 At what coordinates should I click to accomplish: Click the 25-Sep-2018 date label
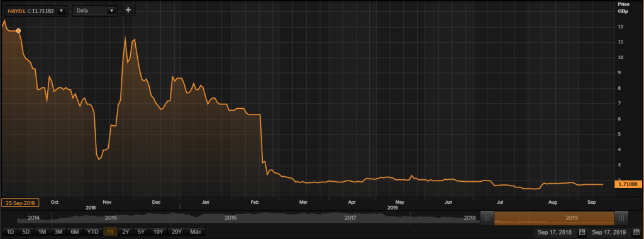point(20,203)
